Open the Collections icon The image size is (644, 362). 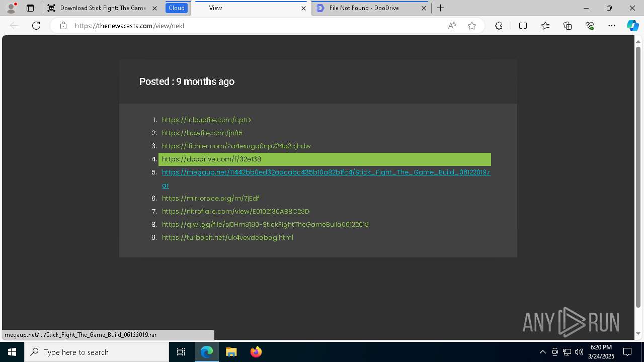[x=568, y=26]
